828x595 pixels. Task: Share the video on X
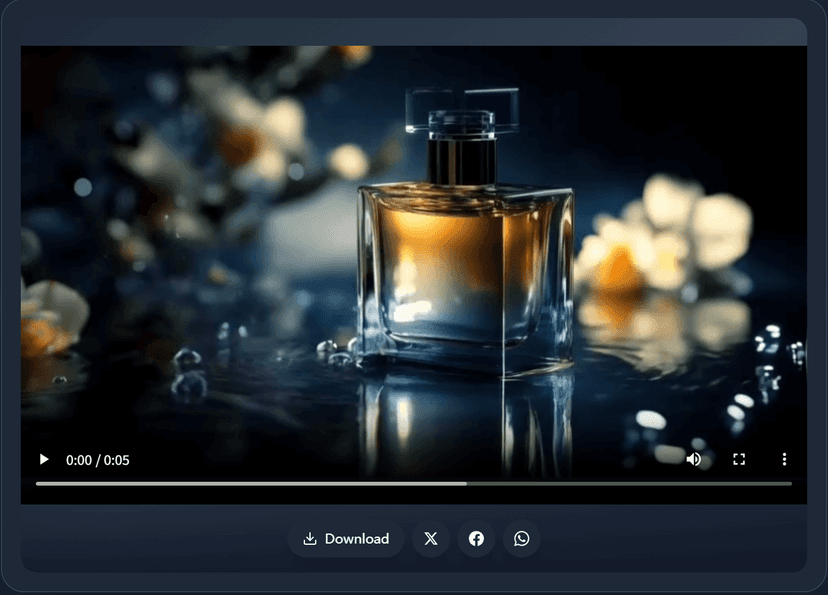point(431,539)
